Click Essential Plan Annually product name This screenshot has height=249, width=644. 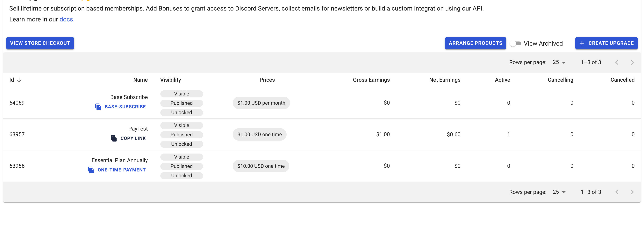(119, 160)
